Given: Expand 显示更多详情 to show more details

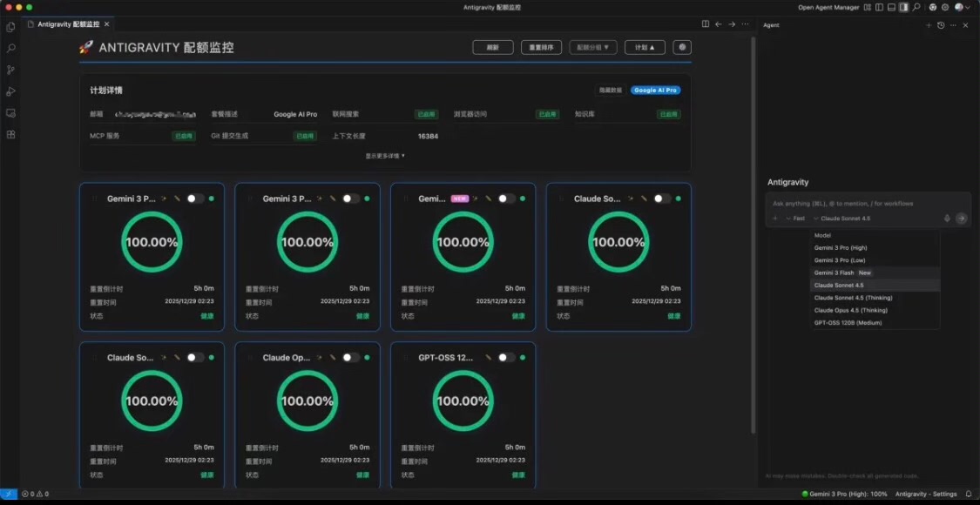Looking at the screenshot, I should [384, 156].
